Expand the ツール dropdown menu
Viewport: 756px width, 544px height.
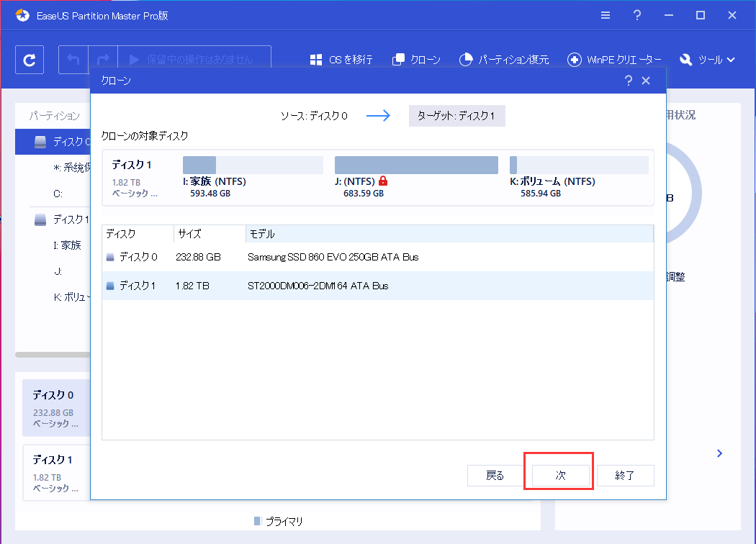pos(707,60)
